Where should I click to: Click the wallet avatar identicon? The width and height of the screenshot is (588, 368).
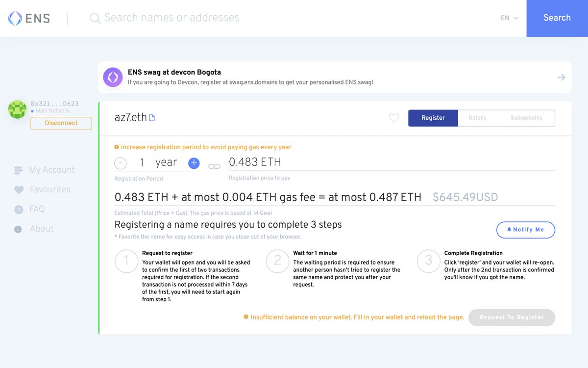[17, 109]
